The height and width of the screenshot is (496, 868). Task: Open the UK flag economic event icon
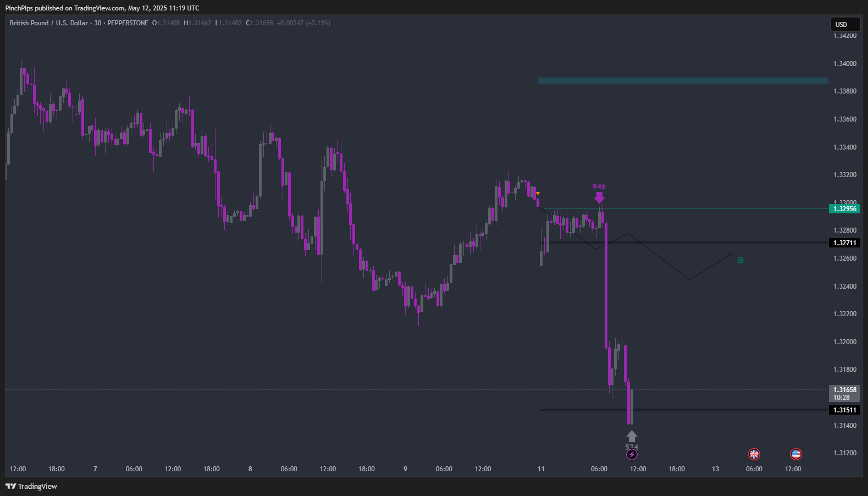pyautogui.click(x=754, y=454)
